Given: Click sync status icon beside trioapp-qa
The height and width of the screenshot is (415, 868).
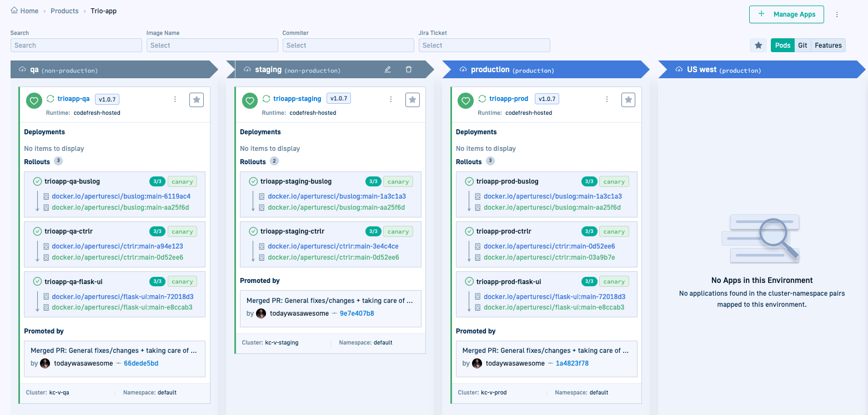Looking at the screenshot, I should point(51,99).
